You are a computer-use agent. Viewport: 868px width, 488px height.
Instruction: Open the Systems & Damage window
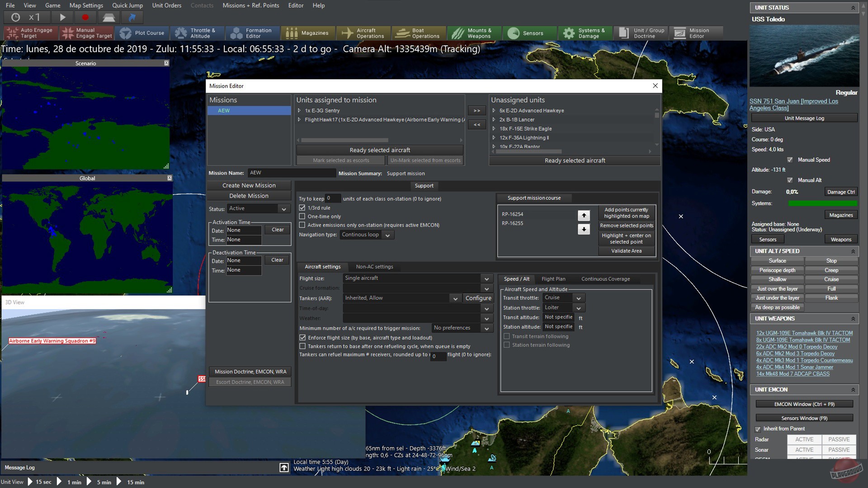[x=585, y=33]
